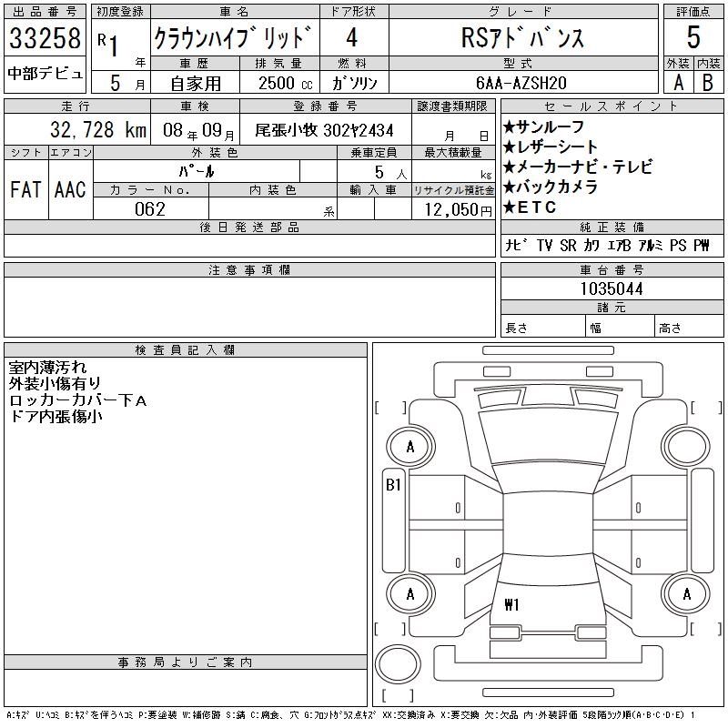The width and height of the screenshot is (728, 728).
Task: Select seating capacity 5人
Action: coord(390,173)
